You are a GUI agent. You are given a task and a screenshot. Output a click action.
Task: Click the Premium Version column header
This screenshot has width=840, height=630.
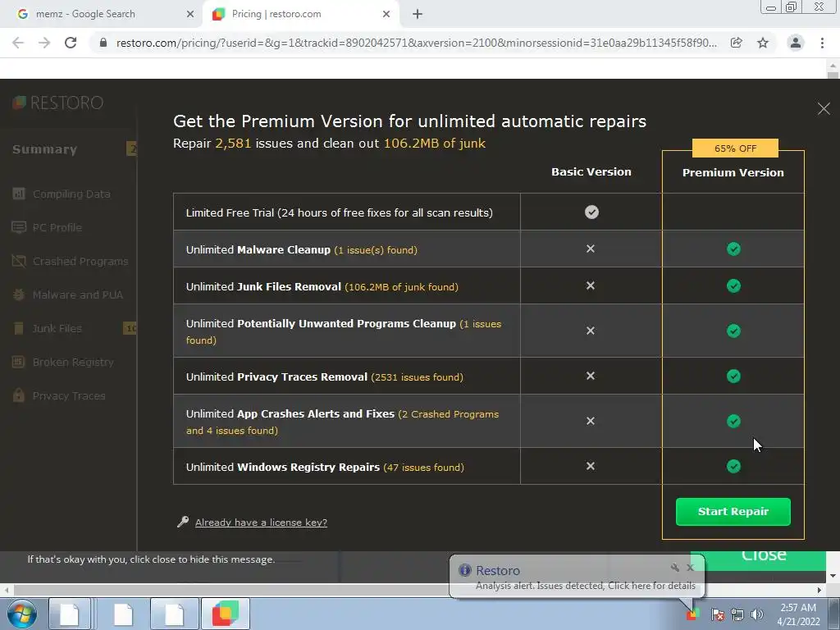click(x=733, y=172)
